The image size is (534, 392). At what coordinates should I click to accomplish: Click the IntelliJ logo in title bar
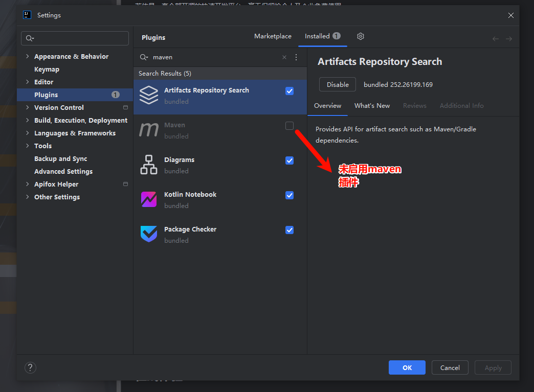point(27,15)
